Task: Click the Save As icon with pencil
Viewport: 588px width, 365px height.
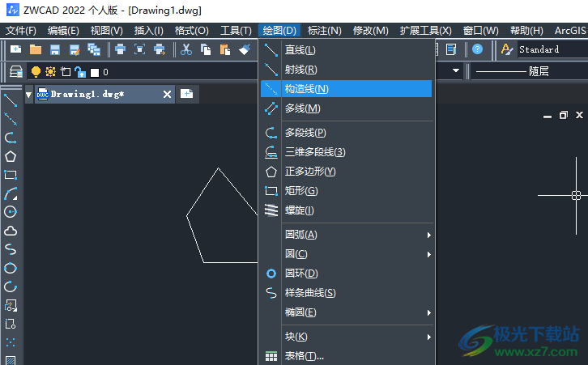Action: (75, 49)
